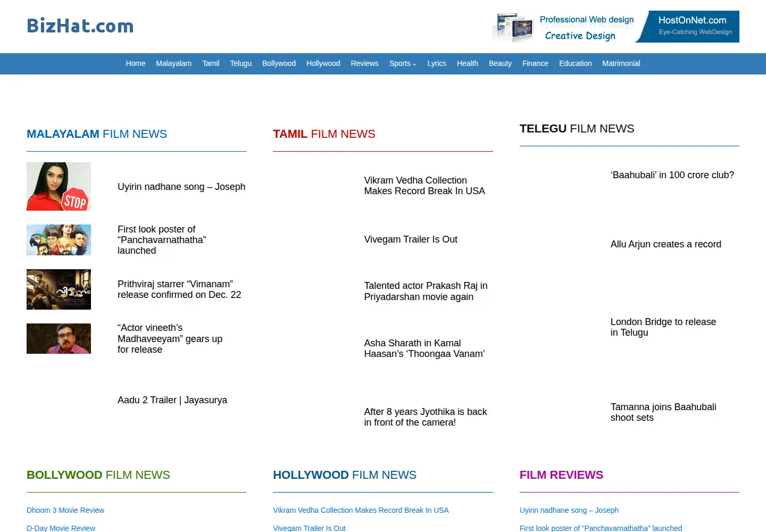Click the Telegu Film News section heading

pos(577,129)
